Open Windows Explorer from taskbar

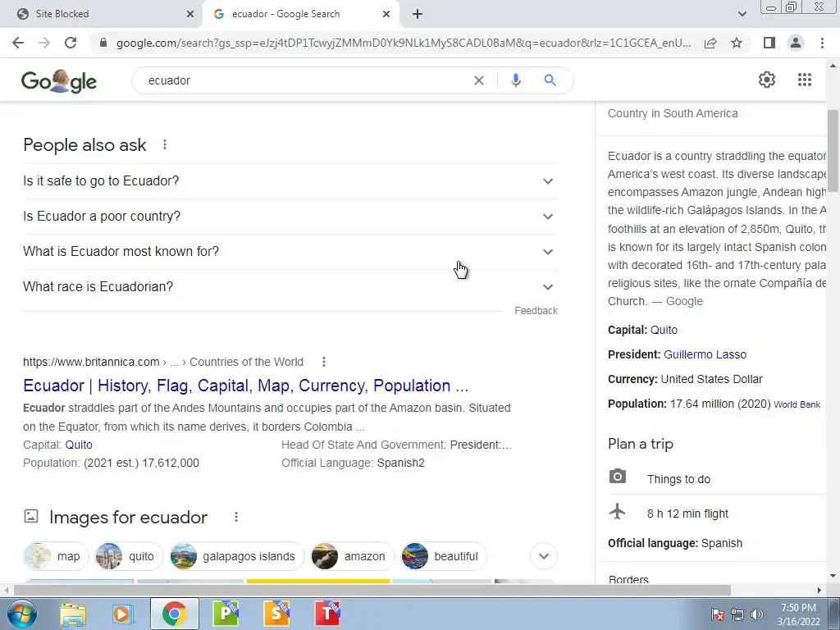tap(73, 614)
